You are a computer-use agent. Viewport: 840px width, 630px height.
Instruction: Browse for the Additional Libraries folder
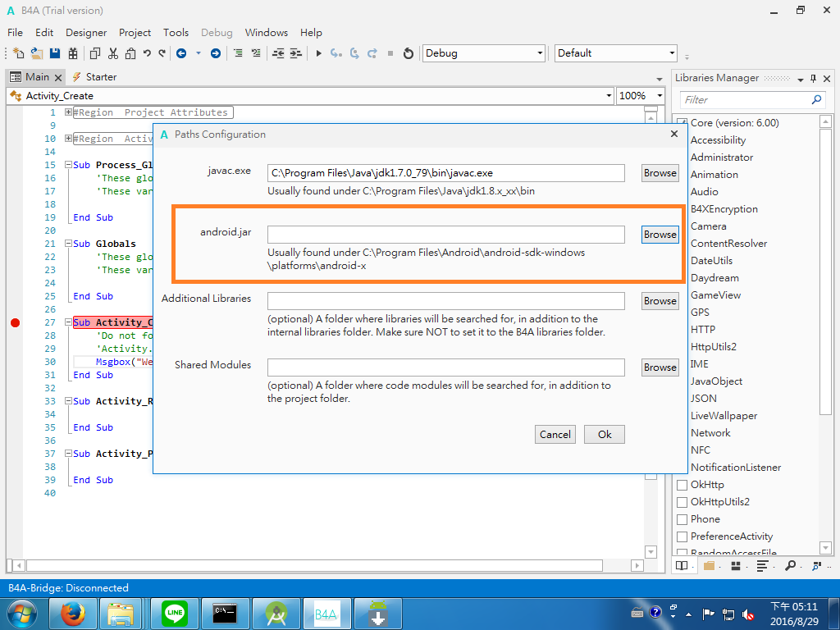point(660,301)
